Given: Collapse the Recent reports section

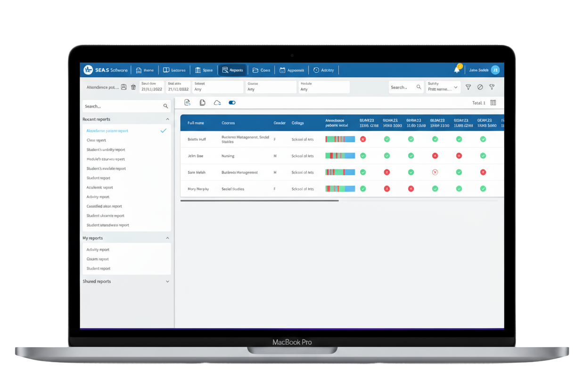Looking at the screenshot, I should 167,119.
